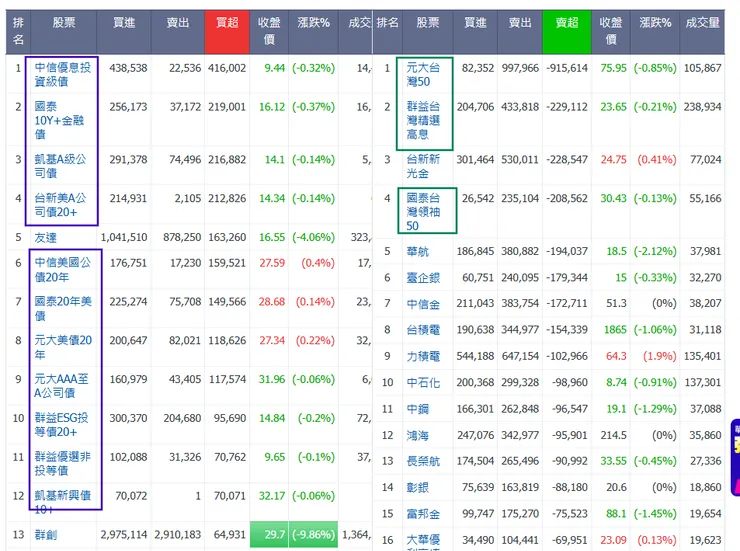Open the 元大美債20年 link
This screenshot has width=740, height=551.
click(63, 347)
